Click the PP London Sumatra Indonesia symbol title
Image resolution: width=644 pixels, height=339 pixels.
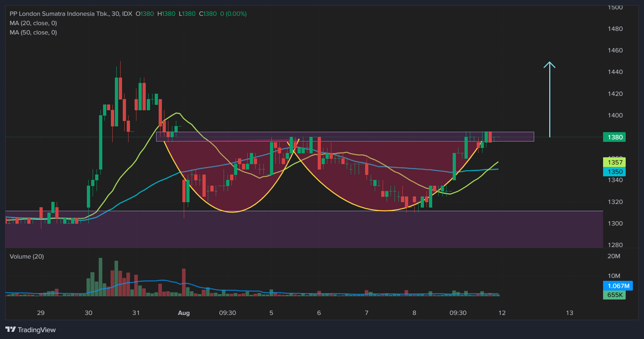[x=71, y=14]
